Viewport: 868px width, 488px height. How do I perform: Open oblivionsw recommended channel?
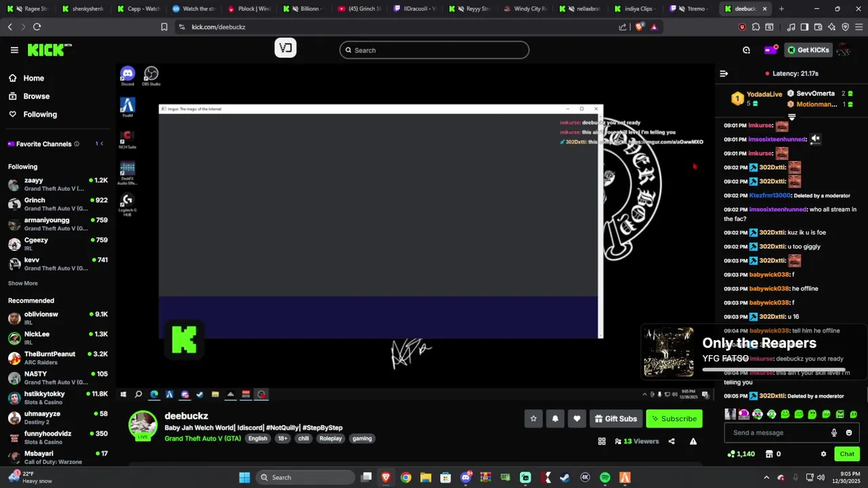(x=58, y=318)
